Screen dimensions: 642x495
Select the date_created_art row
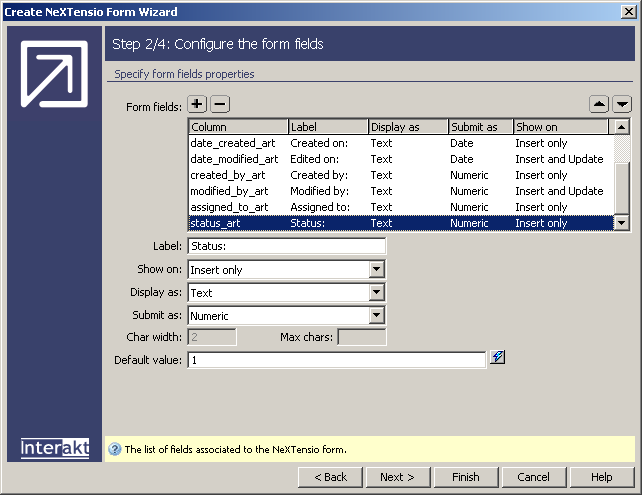[x=401, y=143]
